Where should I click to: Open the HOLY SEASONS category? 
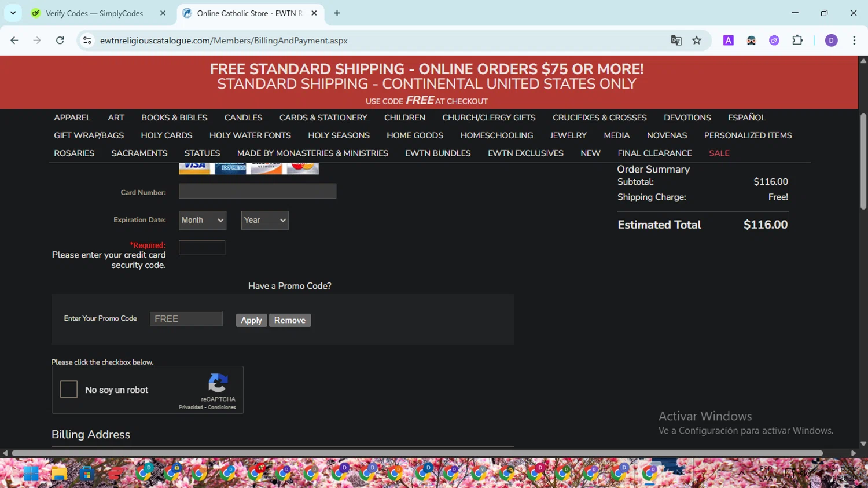click(339, 135)
